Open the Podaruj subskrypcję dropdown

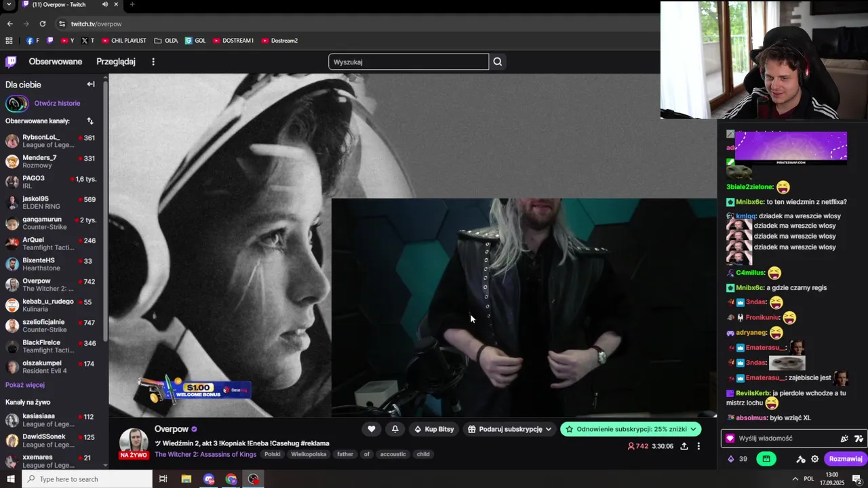[509, 429]
